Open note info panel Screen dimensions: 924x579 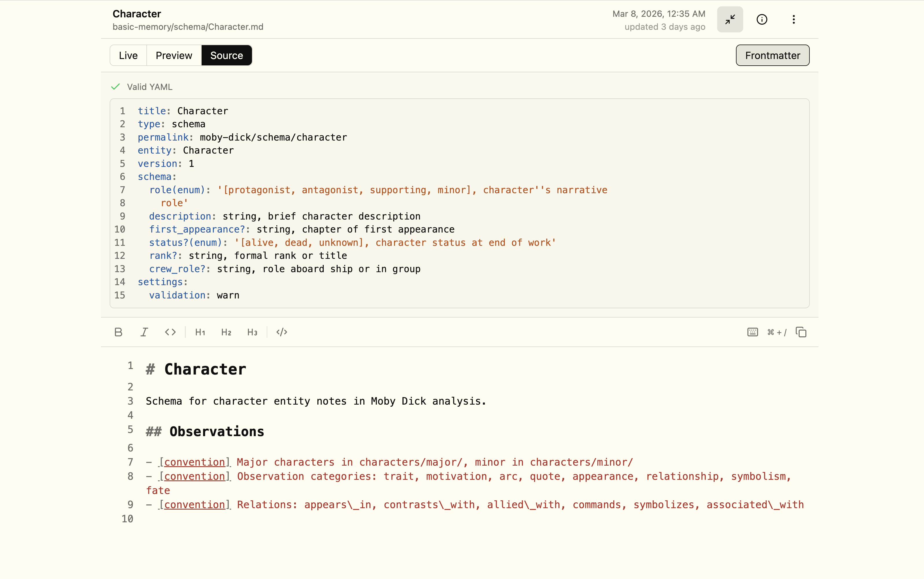[762, 20]
